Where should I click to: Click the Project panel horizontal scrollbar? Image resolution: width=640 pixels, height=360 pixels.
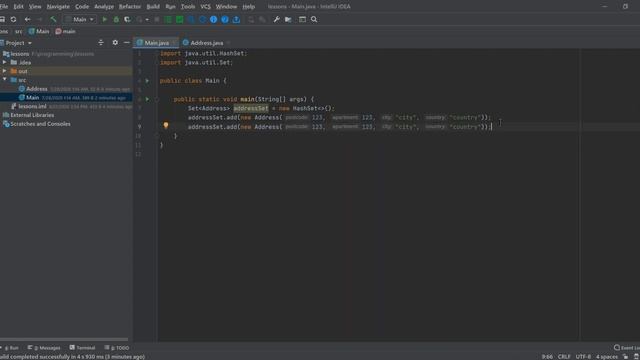point(64,339)
